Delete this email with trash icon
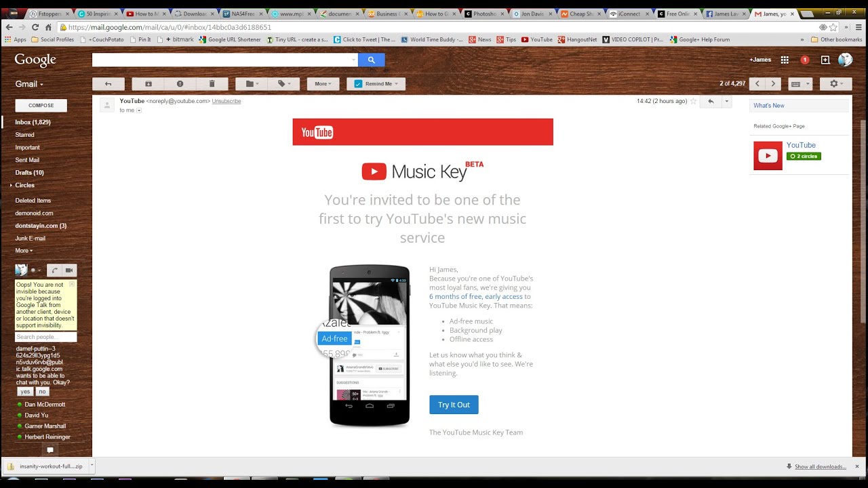 tap(212, 83)
